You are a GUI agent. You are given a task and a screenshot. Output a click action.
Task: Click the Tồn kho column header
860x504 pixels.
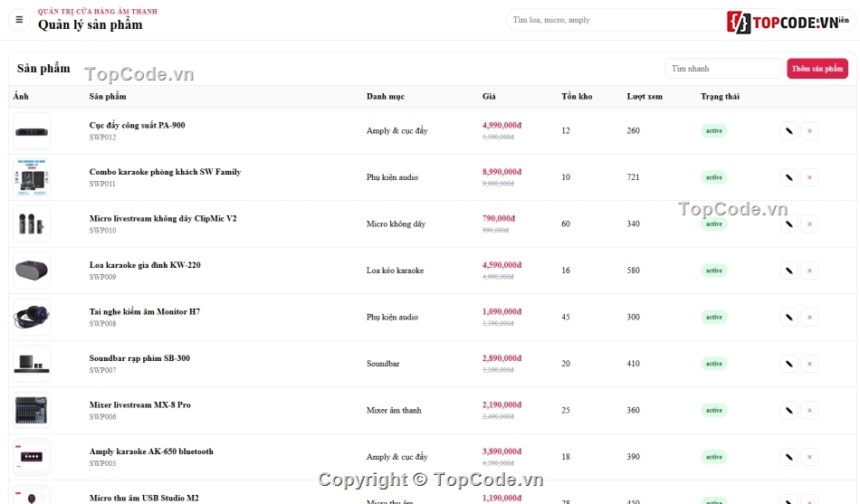[577, 97]
